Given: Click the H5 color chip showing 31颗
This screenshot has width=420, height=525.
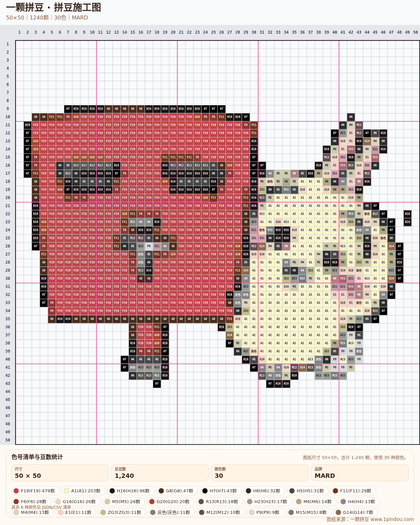Looking at the screenshot, I should pyautogui.click(x=307, y=491).
